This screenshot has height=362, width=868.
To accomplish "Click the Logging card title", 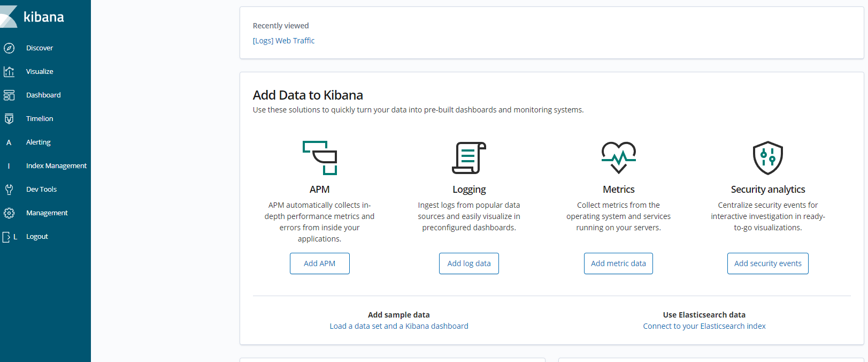I will click(469, 190).
